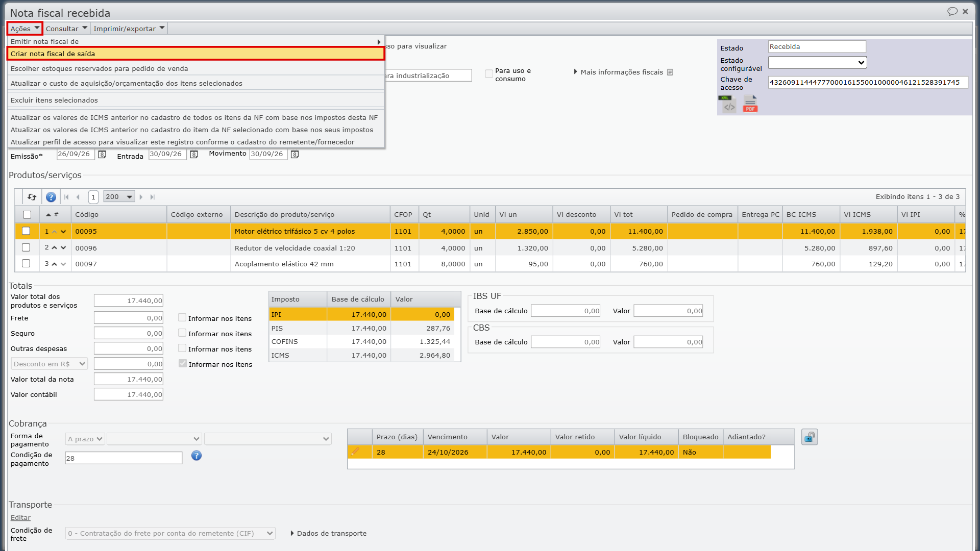980x551 pixels.
Task: Toggle Para uso e consumo checkbox
Action: [489, 74]
